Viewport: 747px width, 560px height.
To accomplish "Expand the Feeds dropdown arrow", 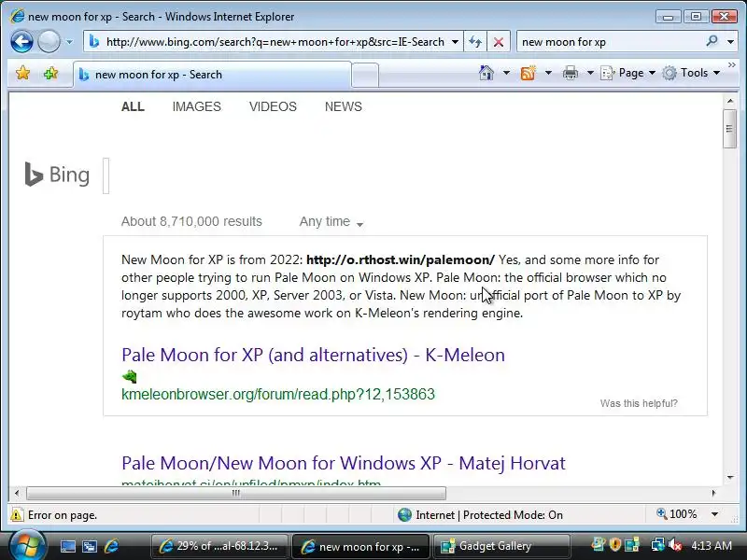I will coord(548,73).
